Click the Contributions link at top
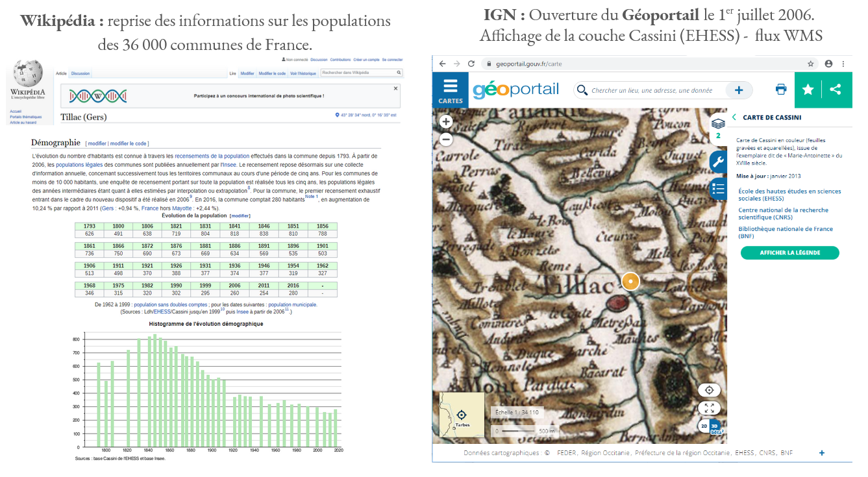Viewport: 868px width, 477px height. (340, 60)
